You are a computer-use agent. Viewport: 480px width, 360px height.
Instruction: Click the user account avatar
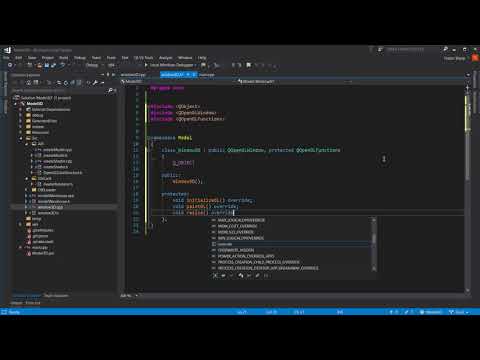click(475, 58)
